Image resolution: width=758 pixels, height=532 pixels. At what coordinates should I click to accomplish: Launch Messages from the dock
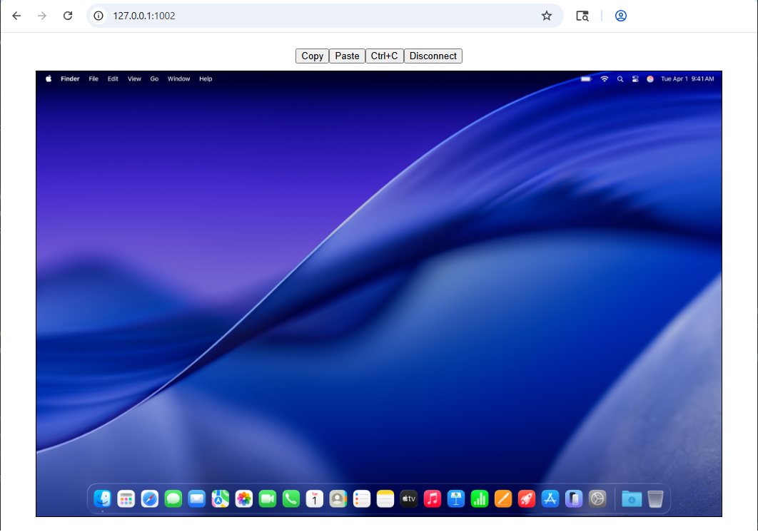(x=173, y=498)
